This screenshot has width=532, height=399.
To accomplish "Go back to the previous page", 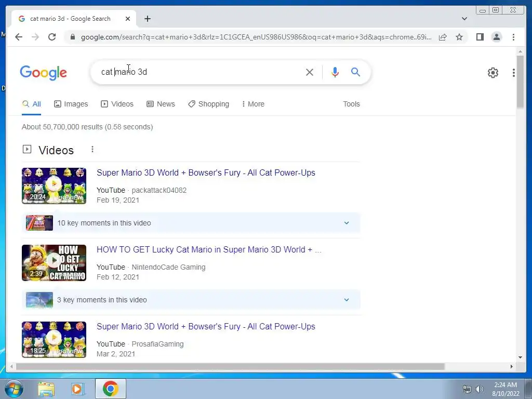I will click(x=19, y=37).
